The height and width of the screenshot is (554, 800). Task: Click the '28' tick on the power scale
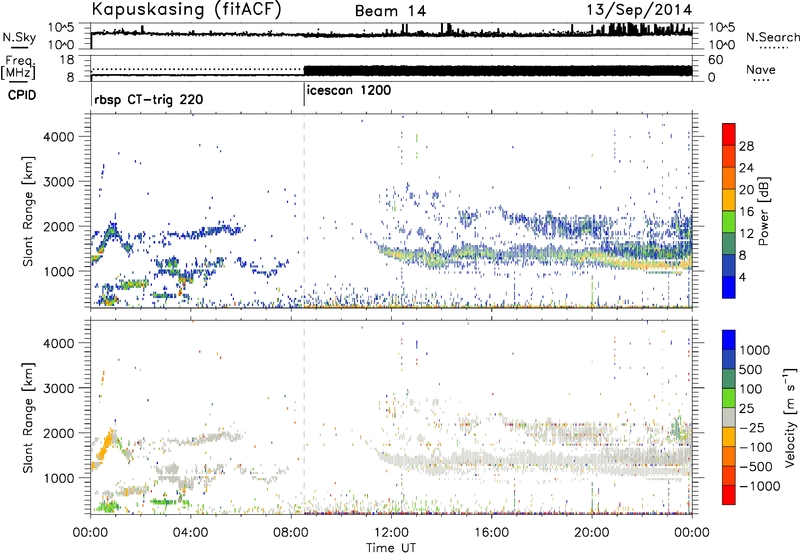(x=746, y=146)
